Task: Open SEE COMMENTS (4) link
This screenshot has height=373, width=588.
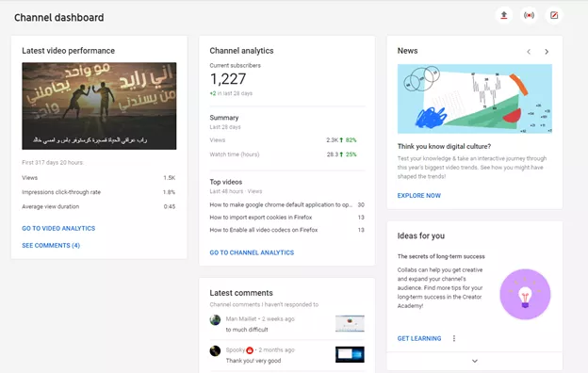Action: 51,246
